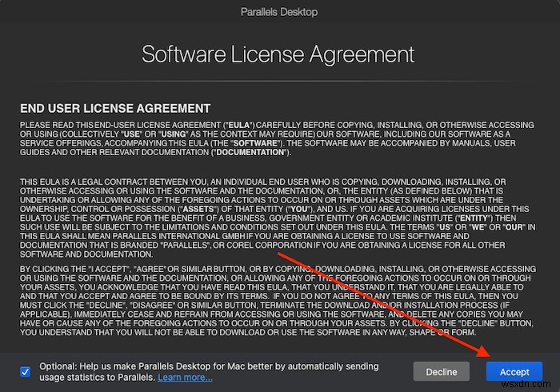Image resolution: width=560 pixels, height=392 pixels.
Task: Uncheck the usage statistics checkbox
Action: 26,372
